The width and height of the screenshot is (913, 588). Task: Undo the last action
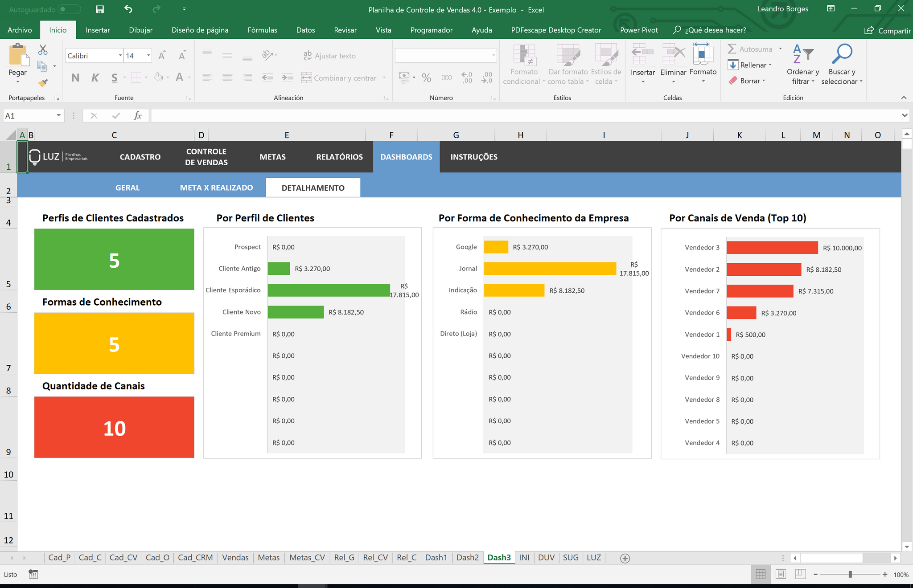tap(128, 9)
